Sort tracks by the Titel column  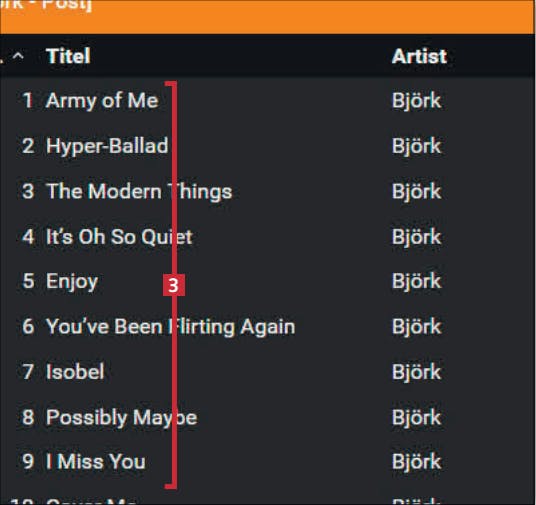click(x=68, y=56)
